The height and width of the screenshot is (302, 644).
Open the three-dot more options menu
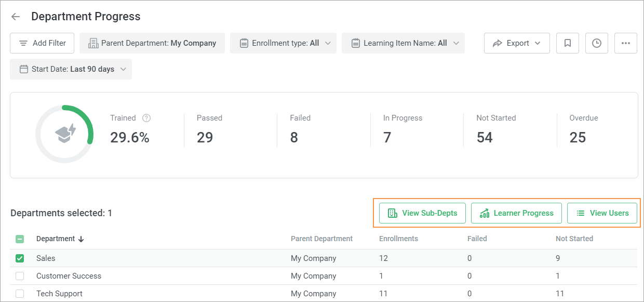(x=625, y=43)
